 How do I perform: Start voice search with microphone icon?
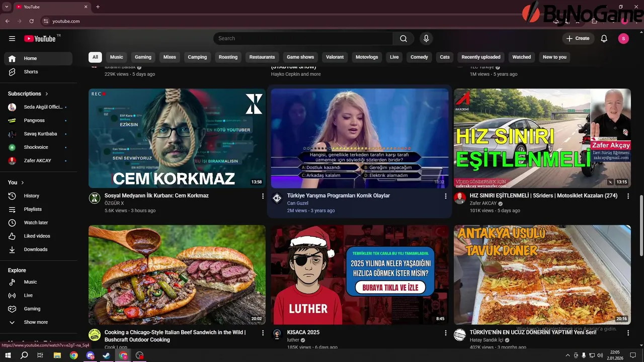click(x=426, y=39)
